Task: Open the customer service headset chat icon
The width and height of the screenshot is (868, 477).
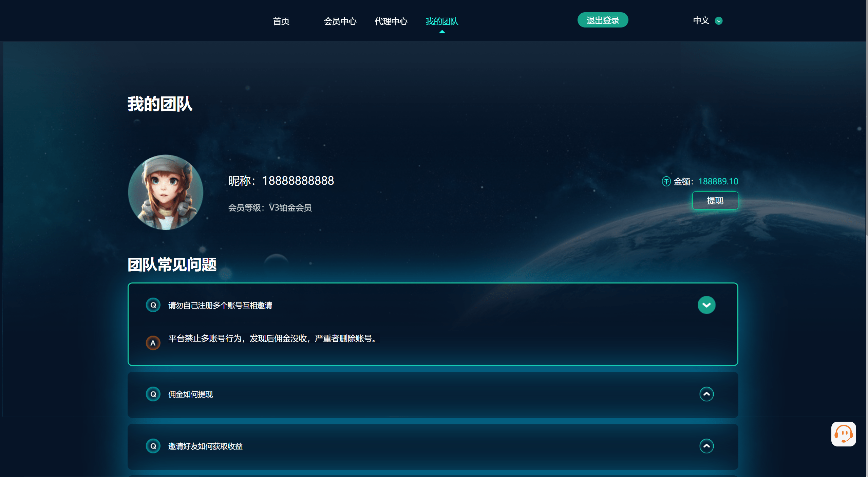Action: [x=843, y=434]
